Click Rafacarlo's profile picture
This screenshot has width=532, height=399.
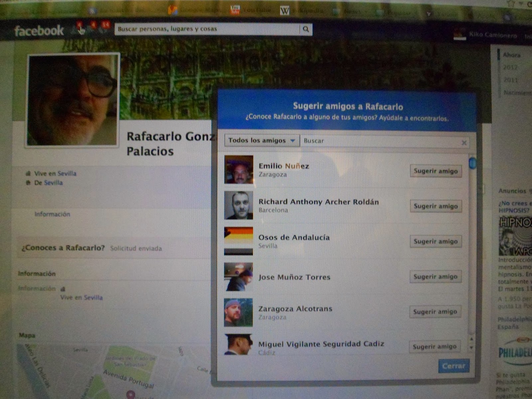72,100
